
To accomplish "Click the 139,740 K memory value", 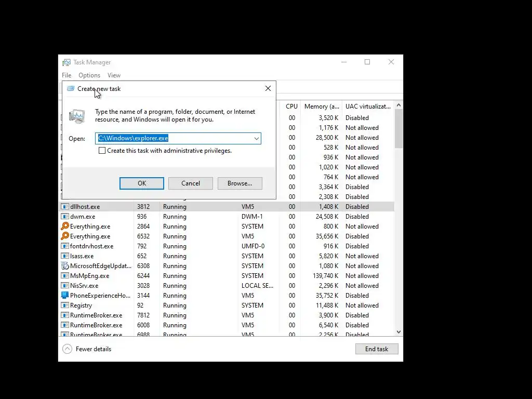I will point(325,275).
